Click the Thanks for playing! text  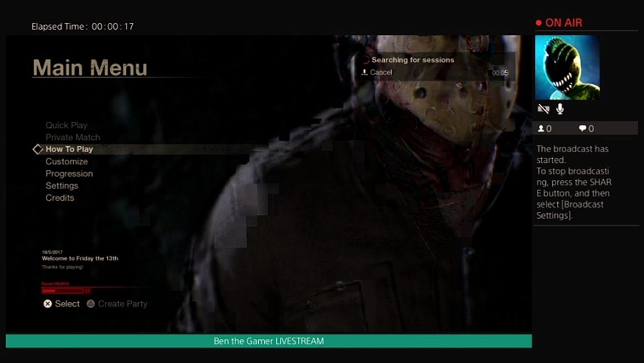pyautogui.click(x=62, y=267)
